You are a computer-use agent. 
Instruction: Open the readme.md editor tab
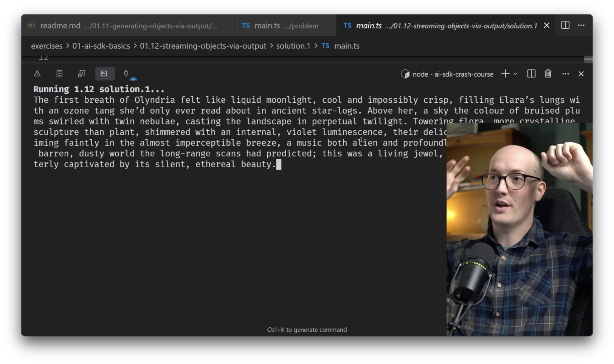click(128, 26)
